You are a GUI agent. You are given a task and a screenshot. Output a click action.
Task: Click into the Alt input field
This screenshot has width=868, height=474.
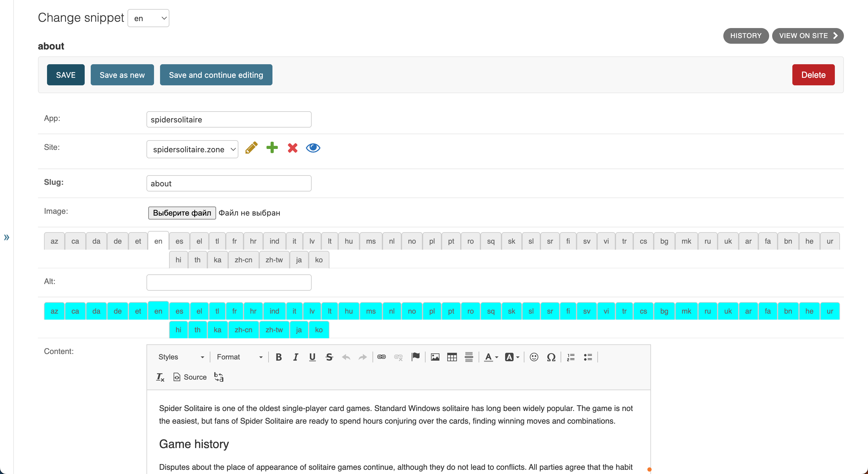(229, 283)
